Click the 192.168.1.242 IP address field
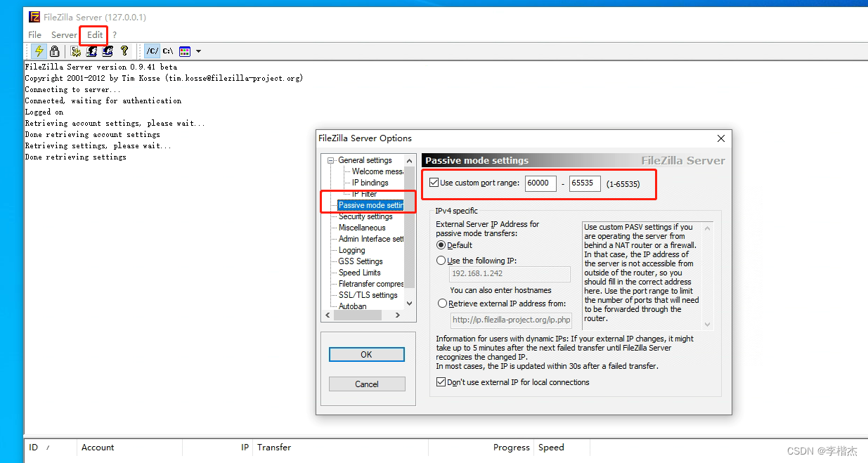The image size is (868, 463). click(510, 274)
